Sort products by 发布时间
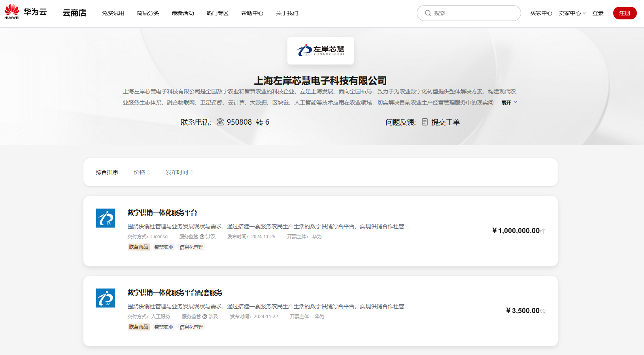The width and height of the screenshot is (644, 355). click(x=179, y=172)
